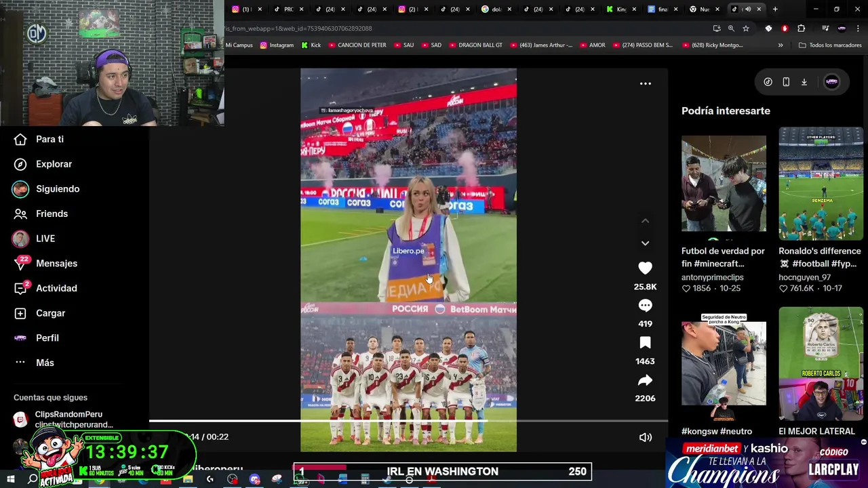Click the address bar URL
The width and height of the screenshot is (868, 488).
tap(299, 28)
